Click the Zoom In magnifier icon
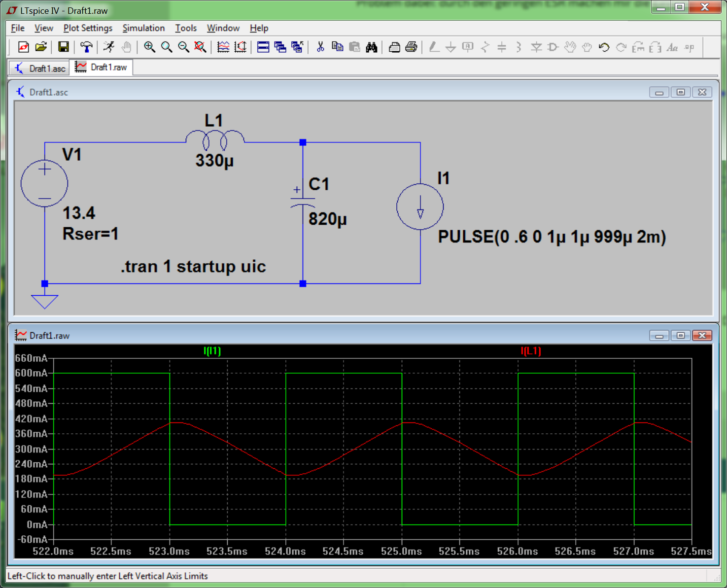 click(x=149, y=47)
